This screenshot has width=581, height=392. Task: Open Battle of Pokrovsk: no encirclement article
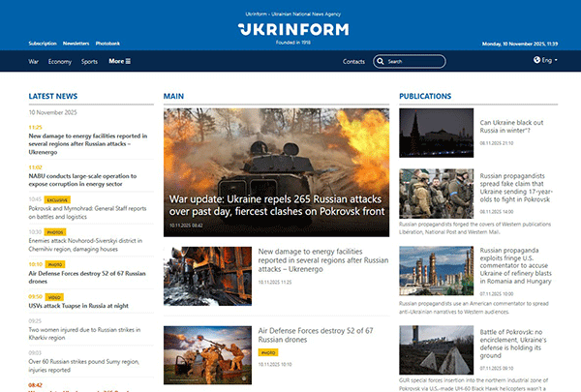click(511, 344)
